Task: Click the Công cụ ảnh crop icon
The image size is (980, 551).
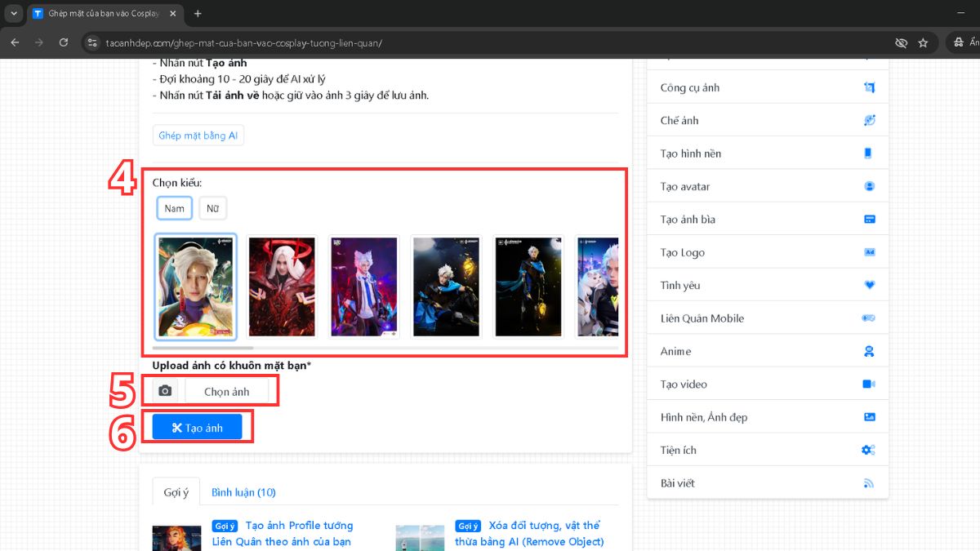Action: click(869, 87)
